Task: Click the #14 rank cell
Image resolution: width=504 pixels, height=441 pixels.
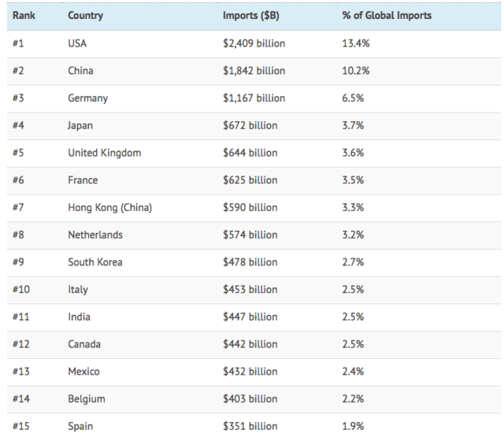Action: coord(21,398)
